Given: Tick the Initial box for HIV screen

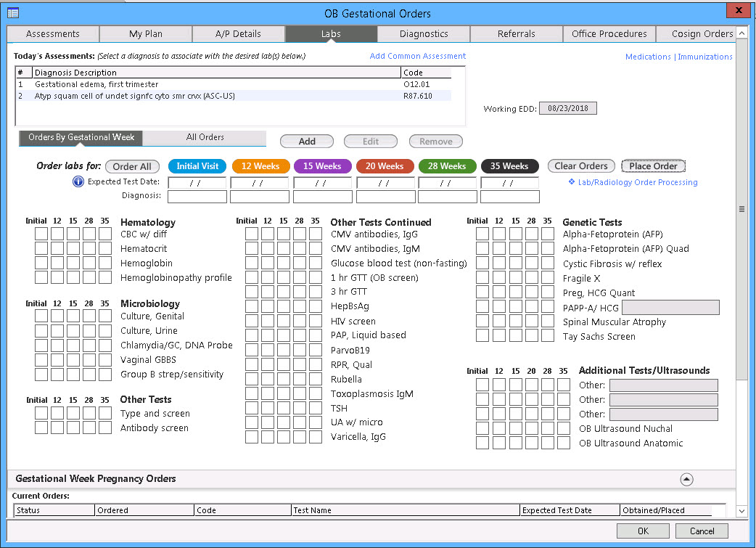Looking at the screenshot, I should coord(252,321).
